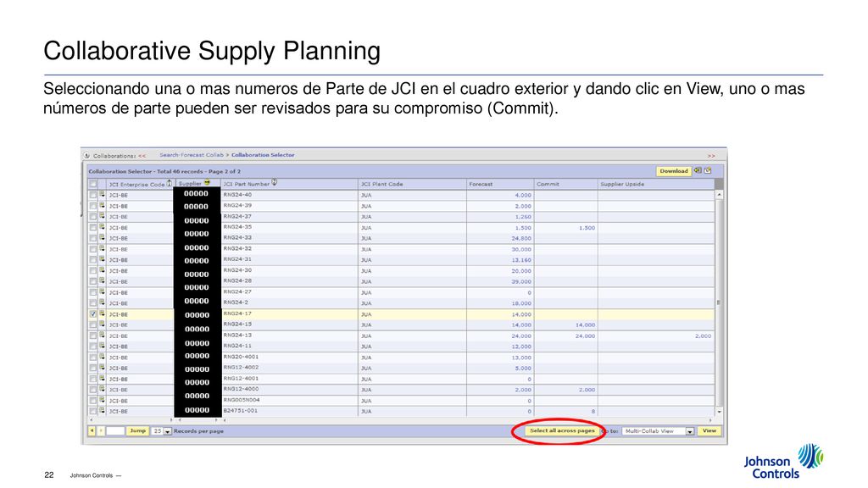868x488 pixels.
Task: Open row action icon for RNG24-39
Action: pos(103,206)
